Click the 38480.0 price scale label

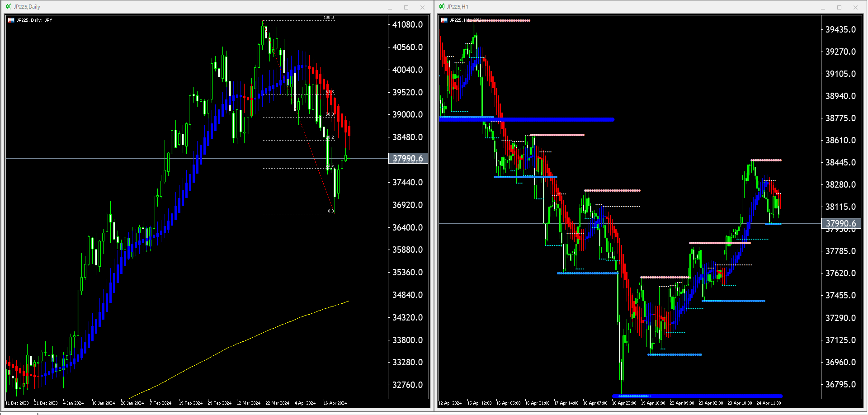[x=408, y=137]
